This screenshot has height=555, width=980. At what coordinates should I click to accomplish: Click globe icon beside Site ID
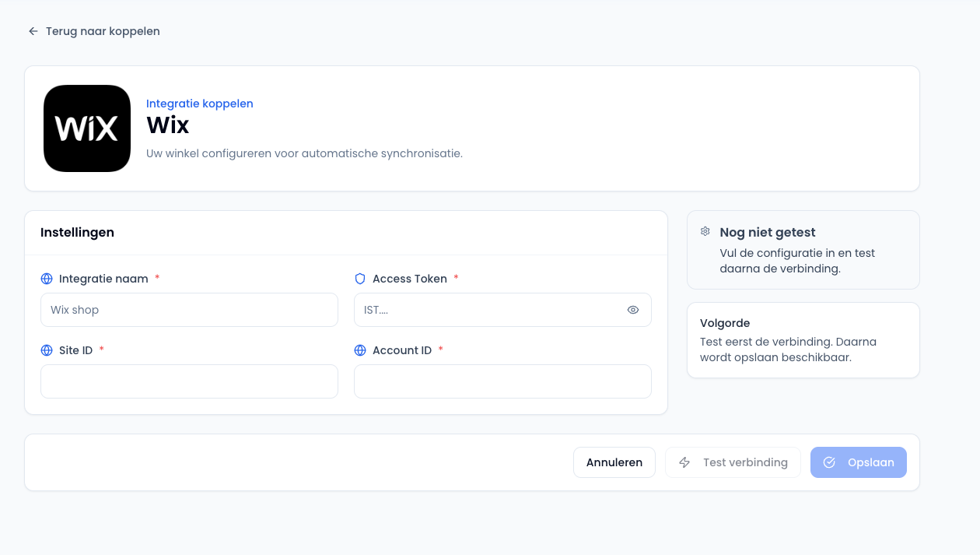47,350
